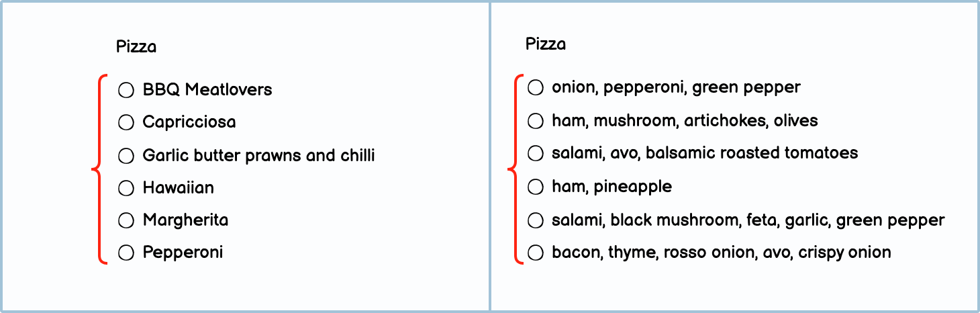The height and width of the screenshot is (313, 980).
Task: Pick Garlic butter prawns and chilli radio
Action: point(126,156)
